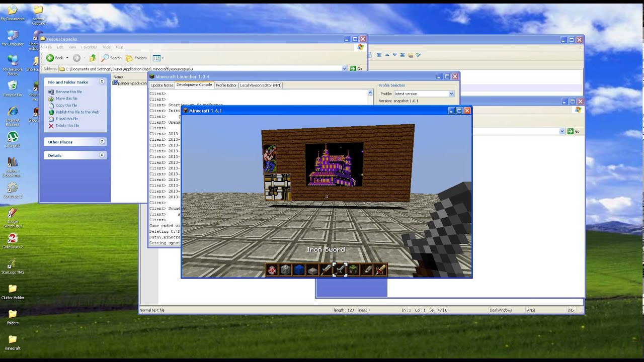
Task: Click Go button in the rear Explorer window
Action: tap(573, 131)
